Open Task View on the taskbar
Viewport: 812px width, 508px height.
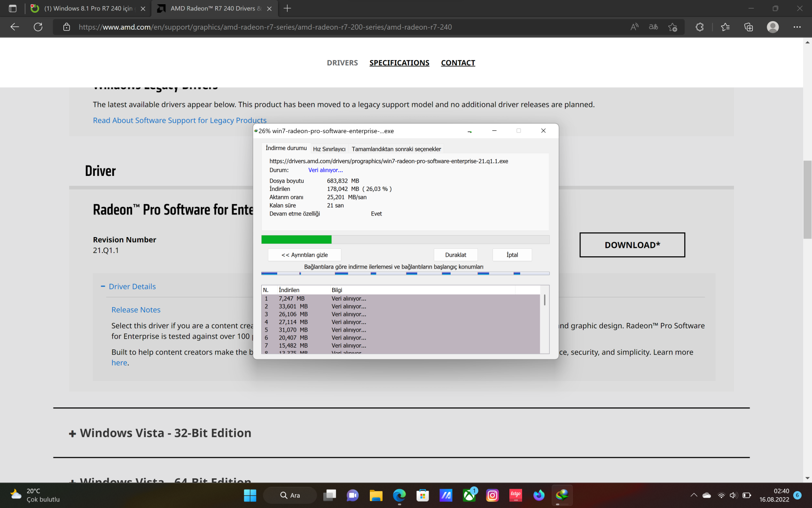[330, 495]
